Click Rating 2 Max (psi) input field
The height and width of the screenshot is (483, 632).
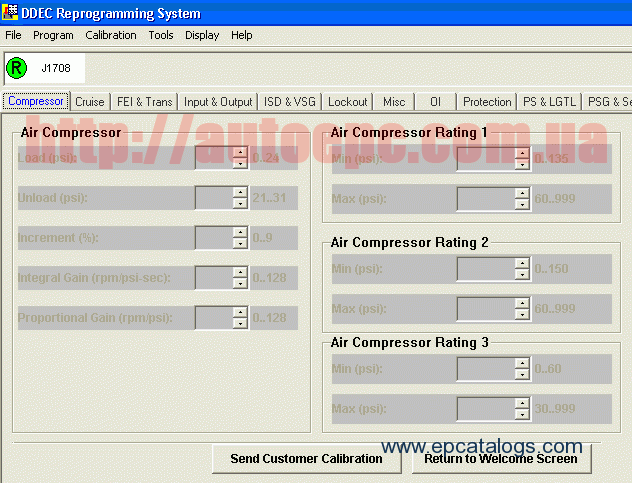tap(486, 309)
